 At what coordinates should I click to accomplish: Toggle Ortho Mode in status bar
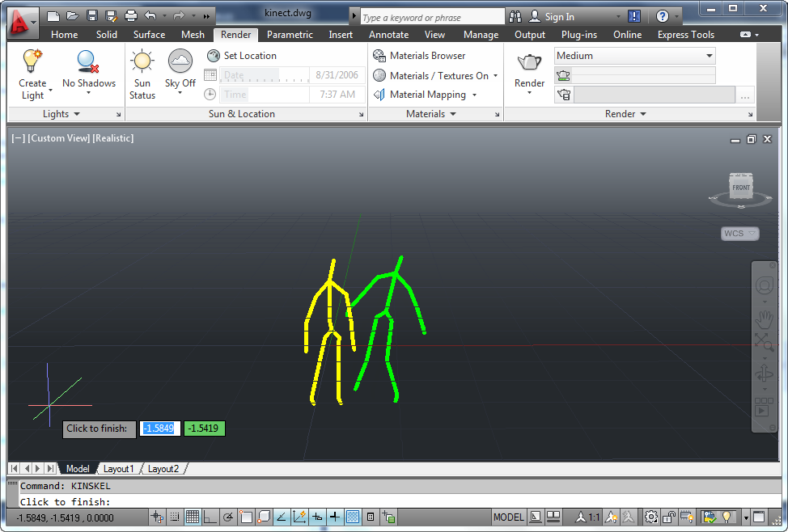point(210,517)
